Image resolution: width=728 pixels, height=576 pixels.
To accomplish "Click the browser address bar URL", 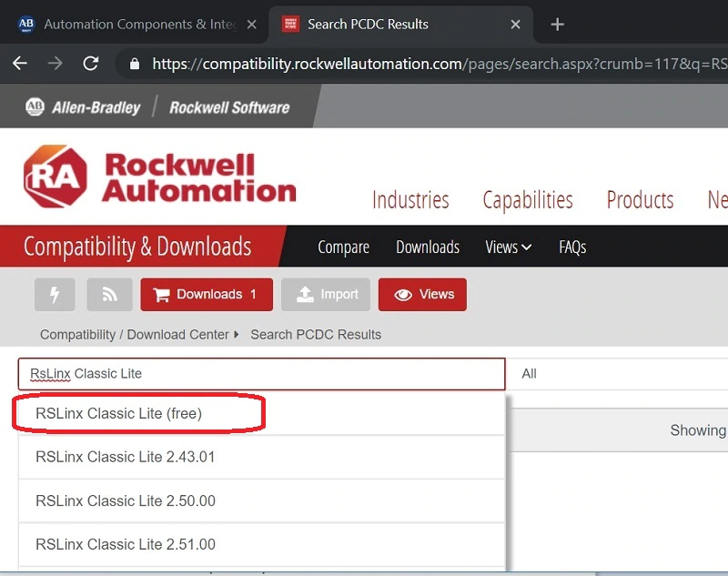I will (x=440, y=64).
